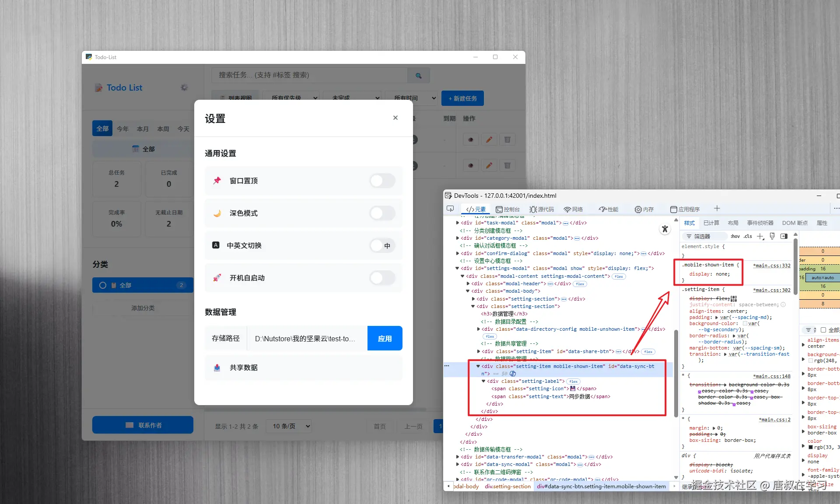The width and height of the screenshot is (840, 504).
Task: Click the accessibility figure icon in DOM panel
Action: click(x=665, y=229)
